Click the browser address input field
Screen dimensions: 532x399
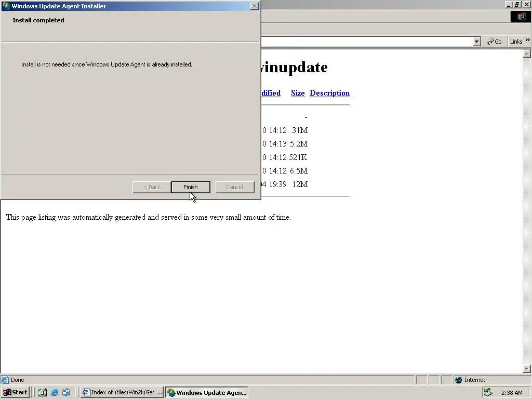coord(367,42)
